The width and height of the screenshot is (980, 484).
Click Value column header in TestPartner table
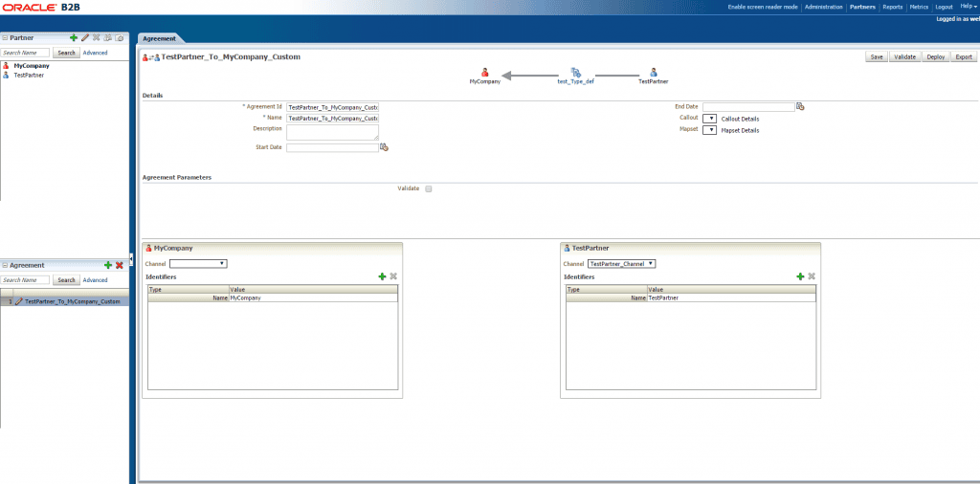(731, 290)
